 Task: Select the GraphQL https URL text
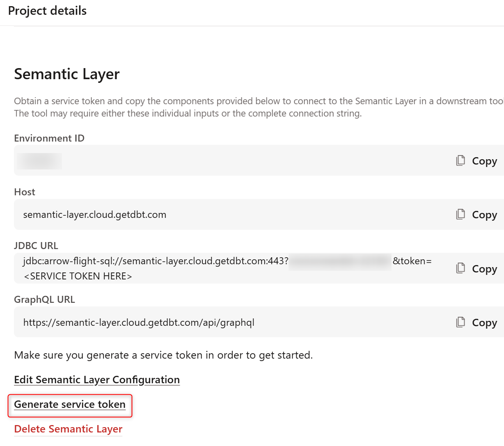(139, 322)
